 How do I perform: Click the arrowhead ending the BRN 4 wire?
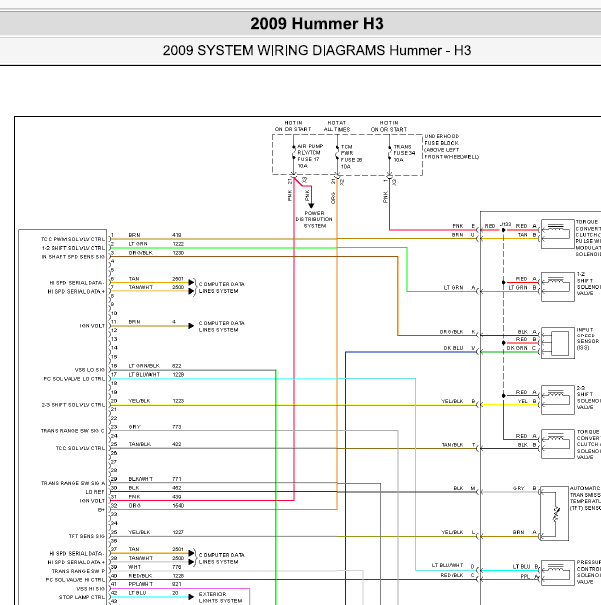[x=191, y=326]
